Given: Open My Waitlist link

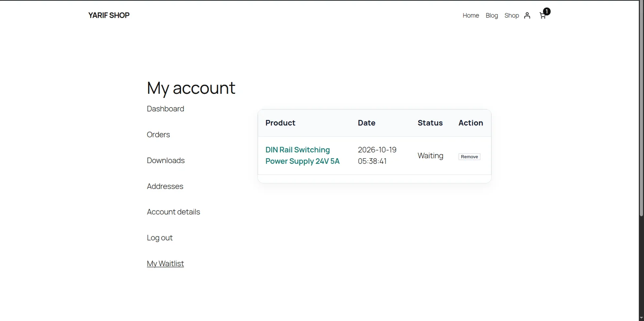Looking at the screenshot, I should [165, 263].
